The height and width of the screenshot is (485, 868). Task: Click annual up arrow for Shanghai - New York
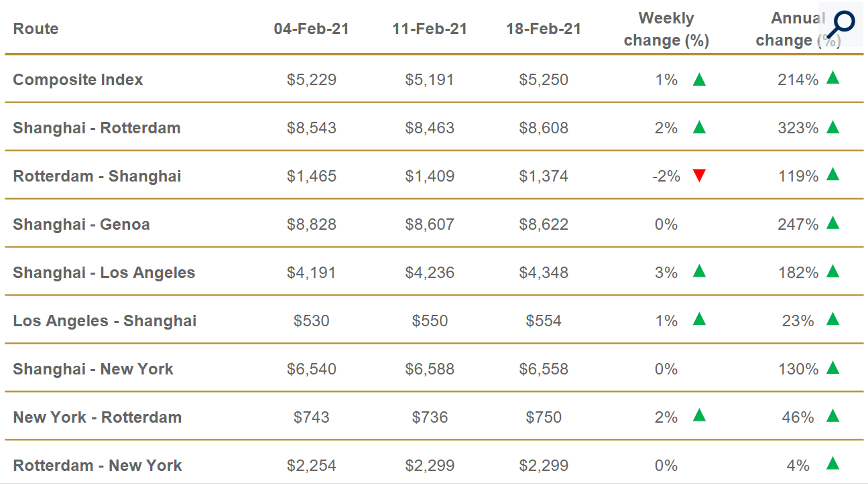832,368
